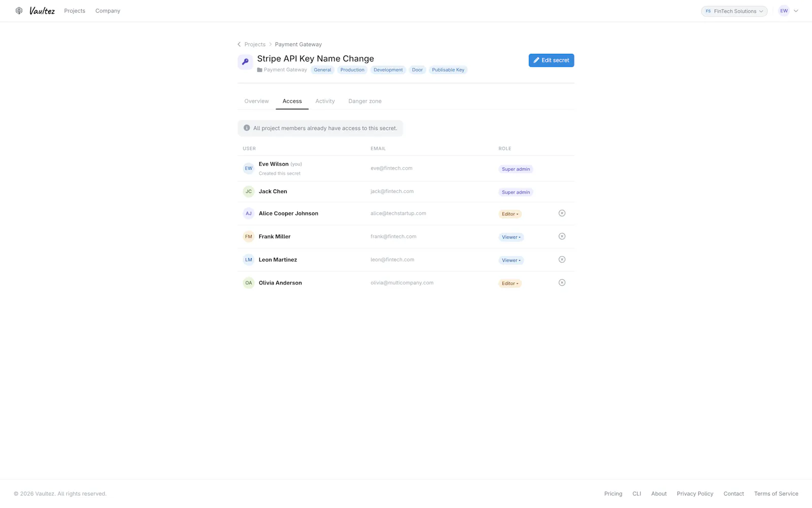Open Projects in the top navigation

75,11
